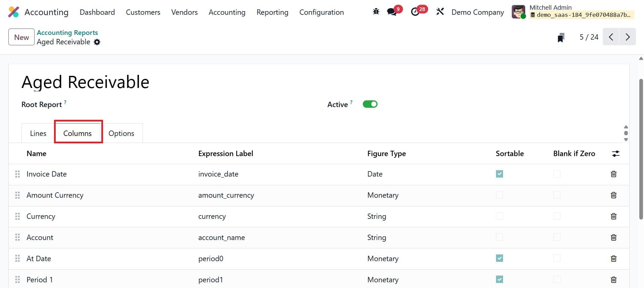
Task: Open the debug bug icon menu
Action: click(x=376, y=12)
